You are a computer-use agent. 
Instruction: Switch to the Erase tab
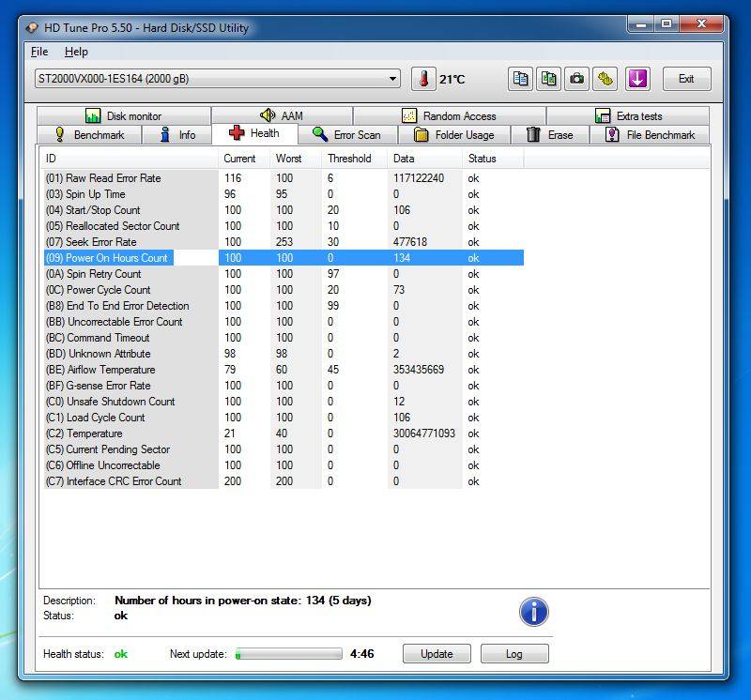550,134
